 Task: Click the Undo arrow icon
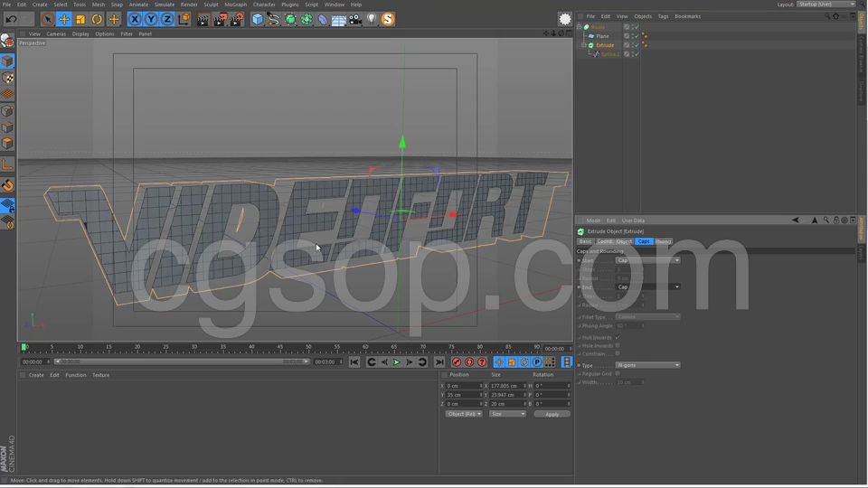(x=11, y=19)
